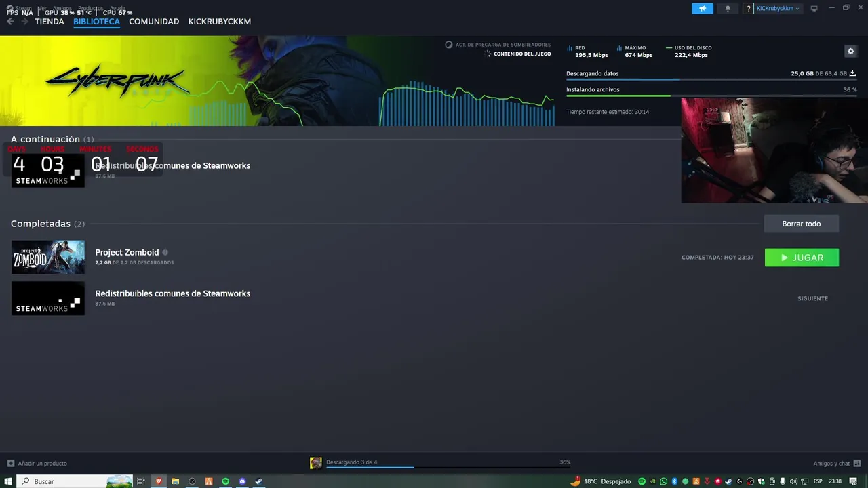This screenshot has width=868, height=488.
Task: Click the question mark help icon
Action: tap(749, 9)
